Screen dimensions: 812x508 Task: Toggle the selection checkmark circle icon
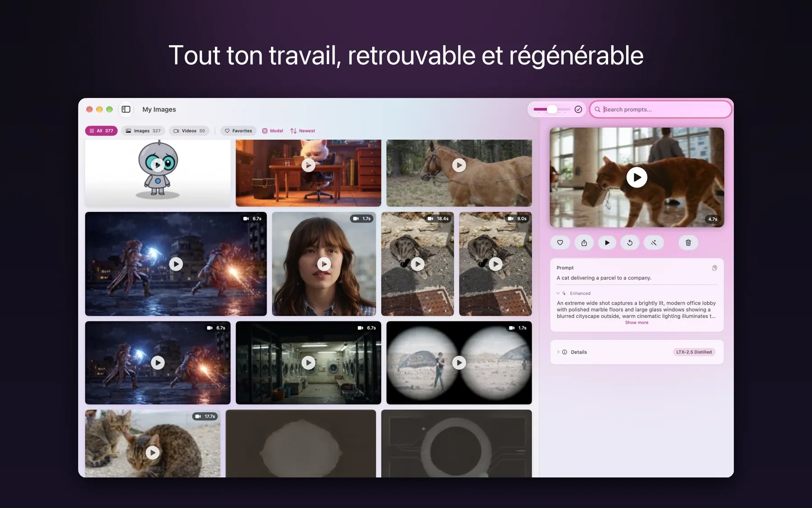[x=578, y=109]
